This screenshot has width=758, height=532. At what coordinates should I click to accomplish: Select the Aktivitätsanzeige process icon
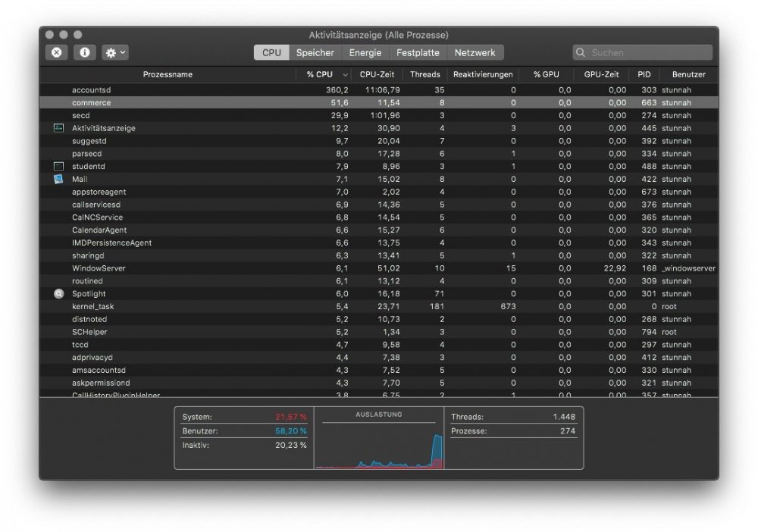pos(58,128)
